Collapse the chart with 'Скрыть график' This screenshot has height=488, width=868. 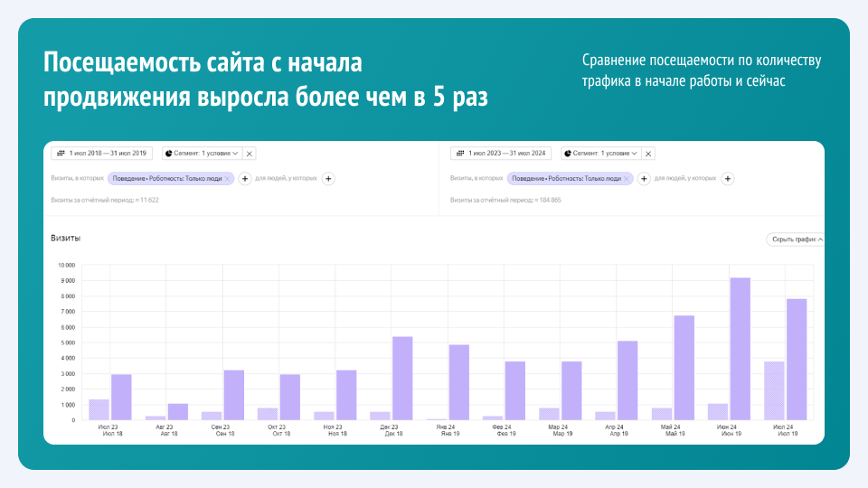coord(796,239)
